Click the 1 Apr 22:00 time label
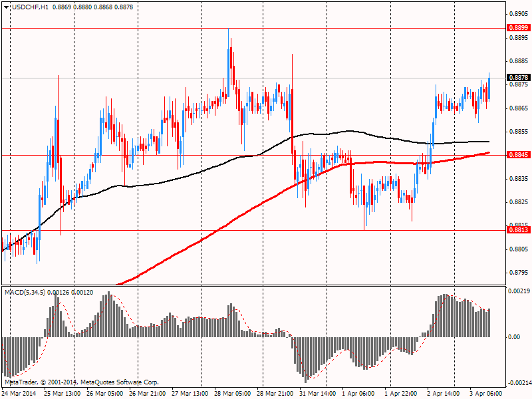This screenshot has height=399, width=532. 401,394
